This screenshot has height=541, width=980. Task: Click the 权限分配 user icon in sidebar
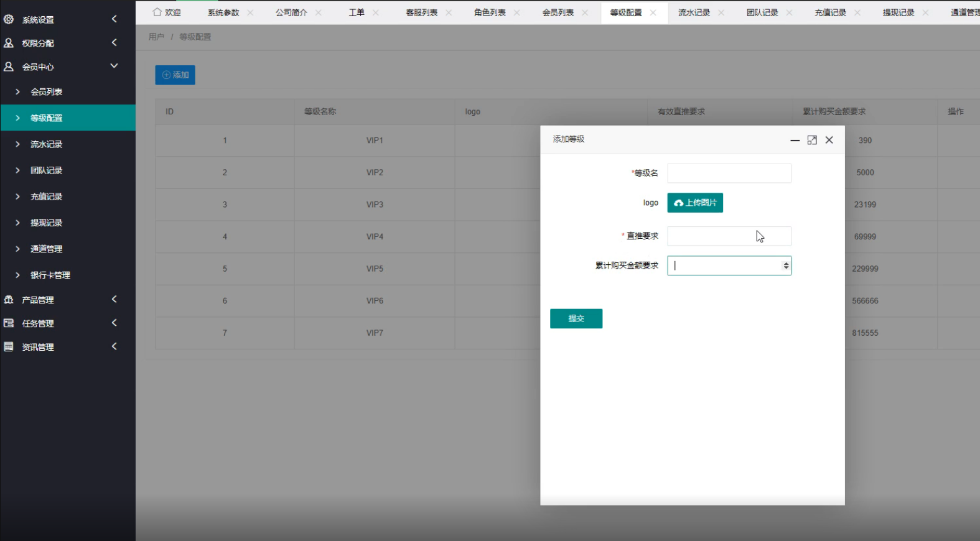(x=9, y=43)
